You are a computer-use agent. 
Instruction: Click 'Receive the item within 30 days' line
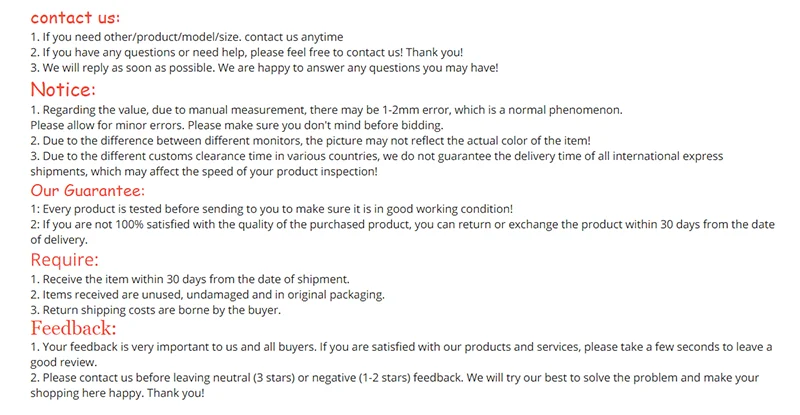tap(183, 279)
